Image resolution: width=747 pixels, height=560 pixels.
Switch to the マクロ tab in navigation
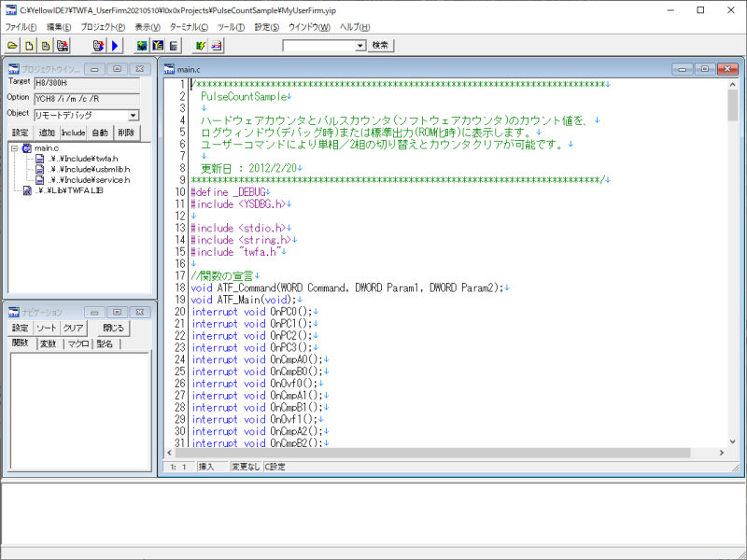(78, 343)
